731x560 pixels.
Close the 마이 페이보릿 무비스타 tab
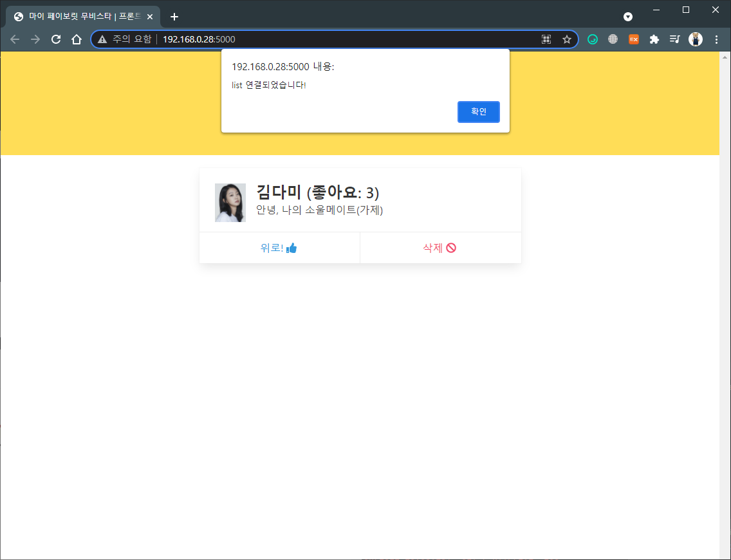(150, 17)
